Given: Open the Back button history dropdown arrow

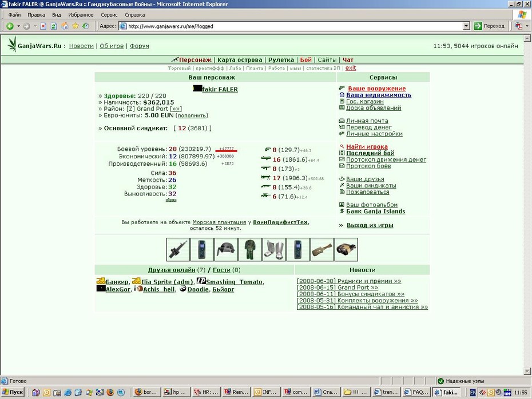Looking at the screenshot, I should click(19, 26).
